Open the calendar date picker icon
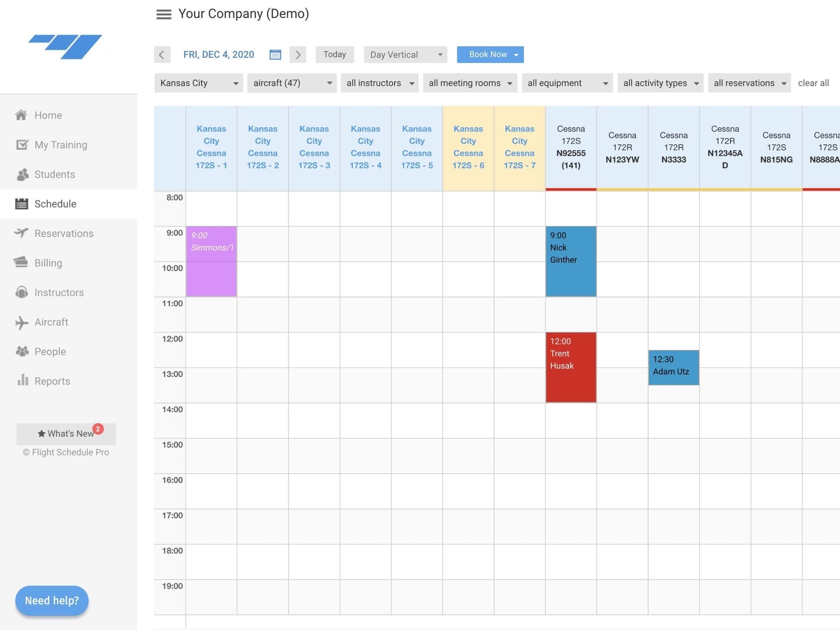This screenshot has height=630, width=840. click(275, 55)
